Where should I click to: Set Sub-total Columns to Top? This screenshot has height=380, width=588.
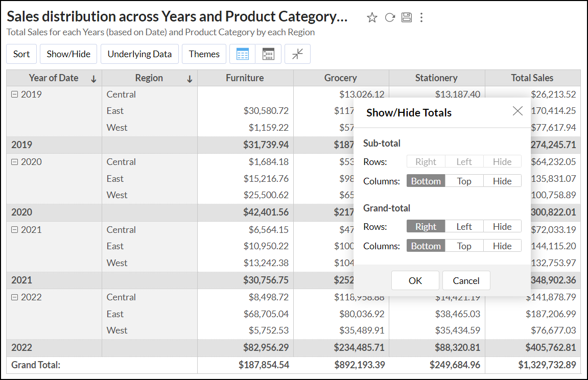click(464, 181)
